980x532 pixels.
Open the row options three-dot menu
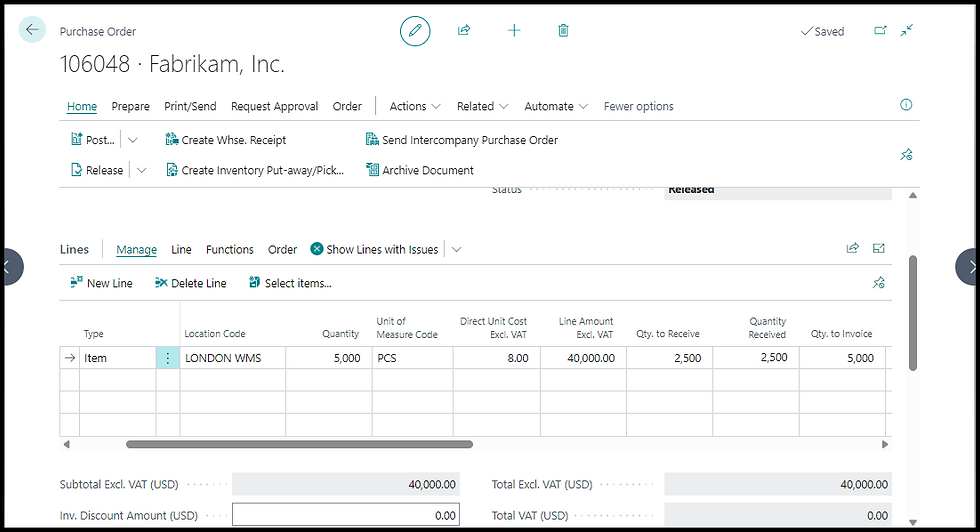coord(168,358)
